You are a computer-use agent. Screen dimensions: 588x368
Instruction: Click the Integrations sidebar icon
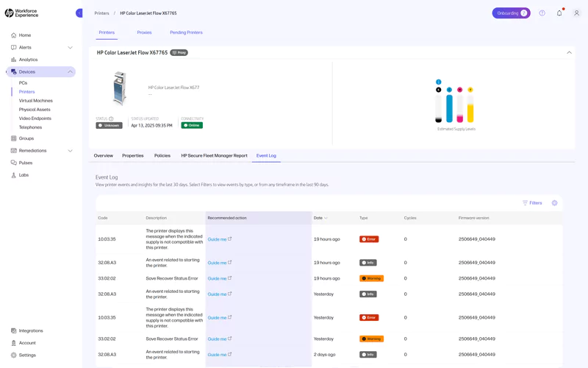(13, 330)
